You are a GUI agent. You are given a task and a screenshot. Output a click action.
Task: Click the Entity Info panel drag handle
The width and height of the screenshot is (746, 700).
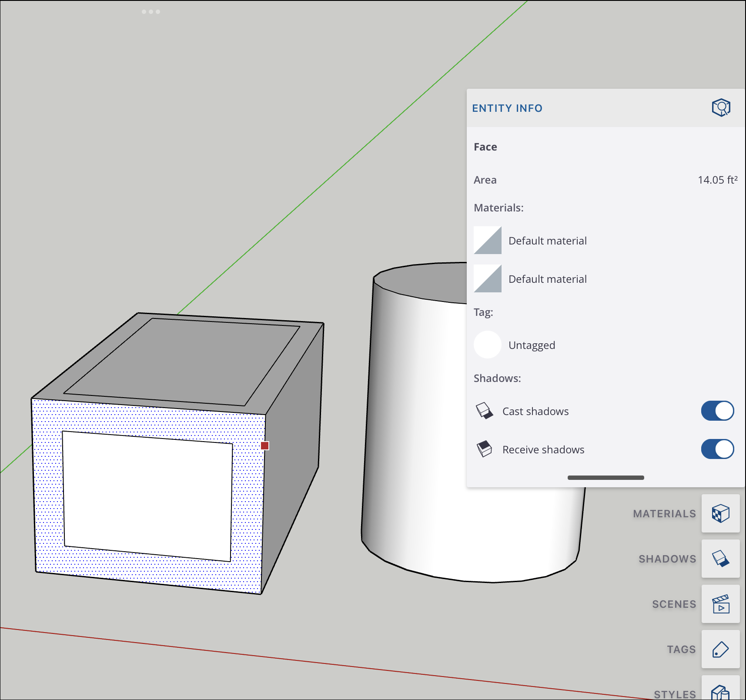pyautogui.click(x=605, y=478)
